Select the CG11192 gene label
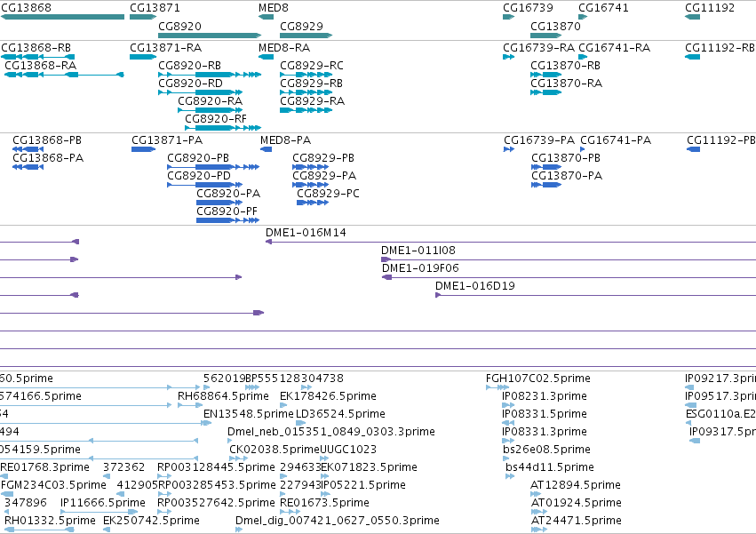This screenshot has height=534, width=756. [710, 8]
